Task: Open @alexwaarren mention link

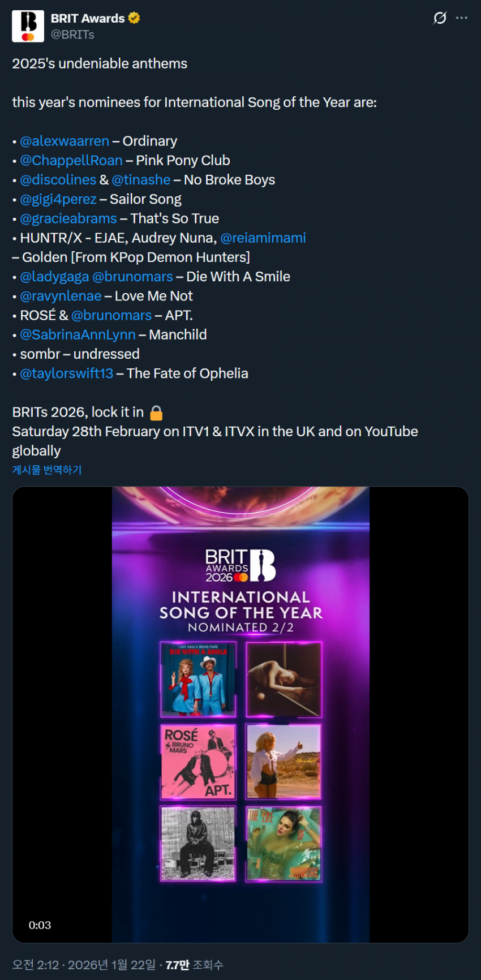Action: 65,141
